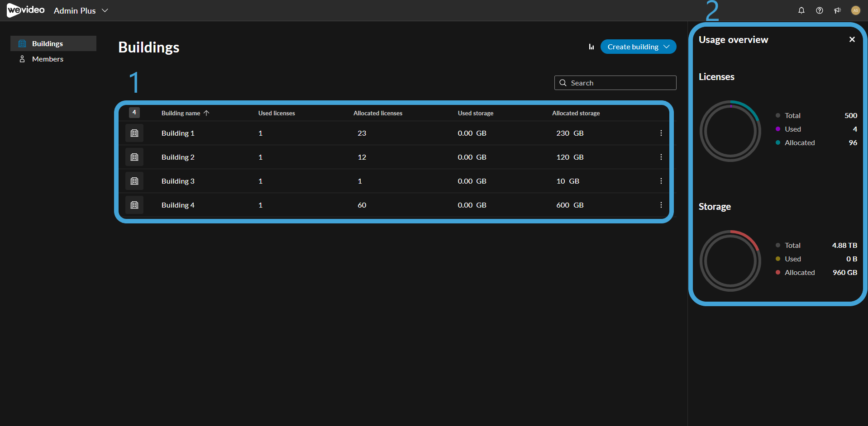Sort by Used storage column
Screen dimensions: 868x426
point(476,113)
